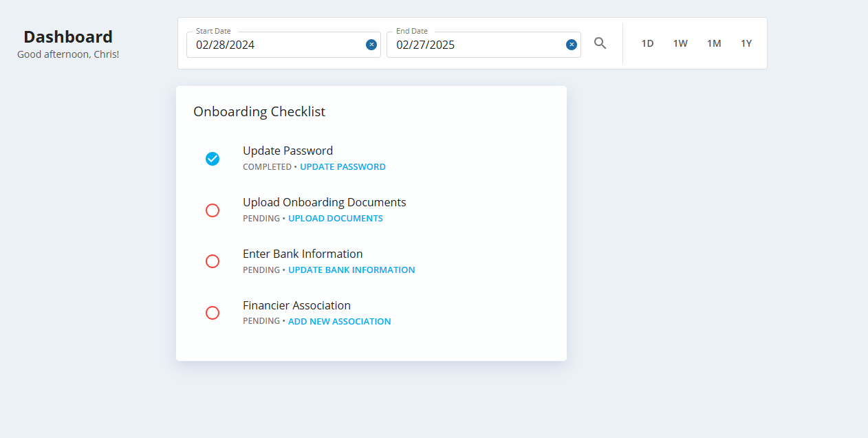This screenshot has width=868, height=438.
Task: Click the completed Update Password checkmark
Action: click(213, 159)
